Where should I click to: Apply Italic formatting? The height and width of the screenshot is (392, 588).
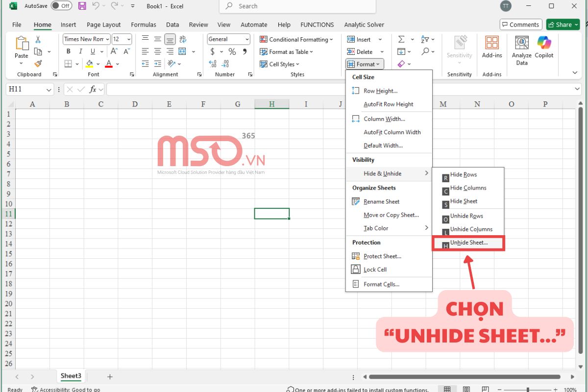click(x=80, y=51)
